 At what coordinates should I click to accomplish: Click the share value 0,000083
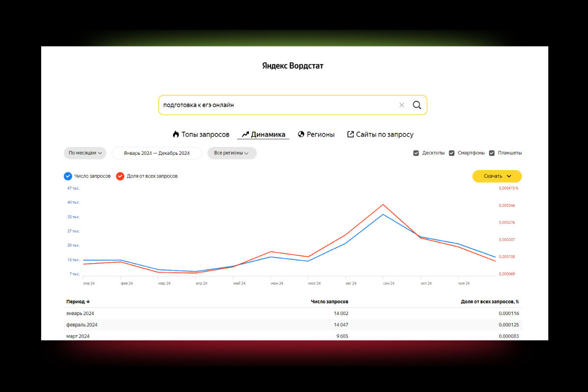[x=509, y=336]
